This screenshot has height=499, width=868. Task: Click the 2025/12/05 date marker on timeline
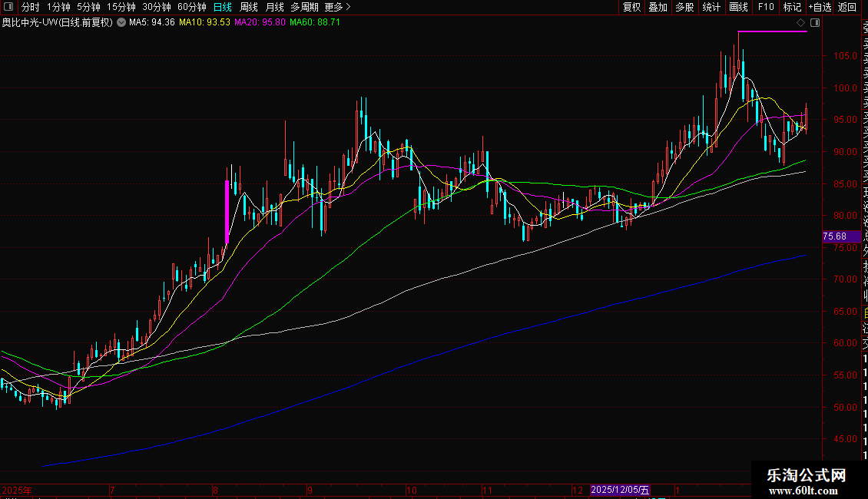[x=620, y=490]
